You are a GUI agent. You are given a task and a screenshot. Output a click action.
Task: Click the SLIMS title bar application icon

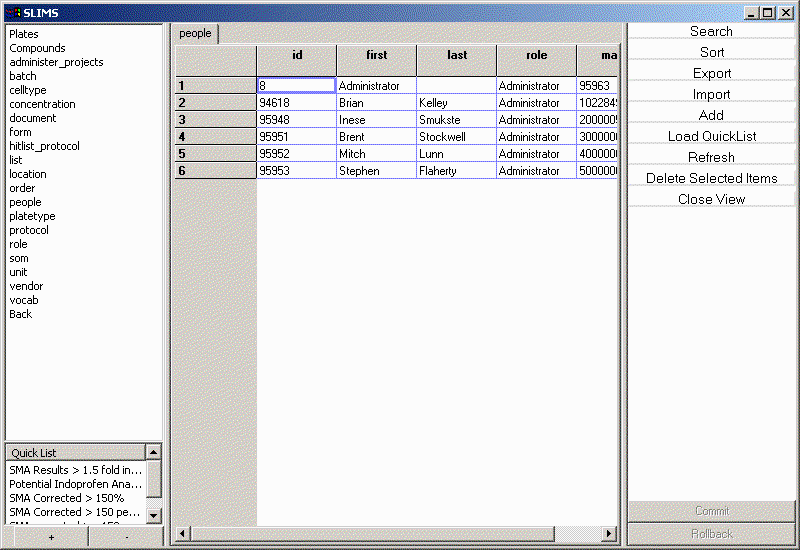[x=13, y=12]
